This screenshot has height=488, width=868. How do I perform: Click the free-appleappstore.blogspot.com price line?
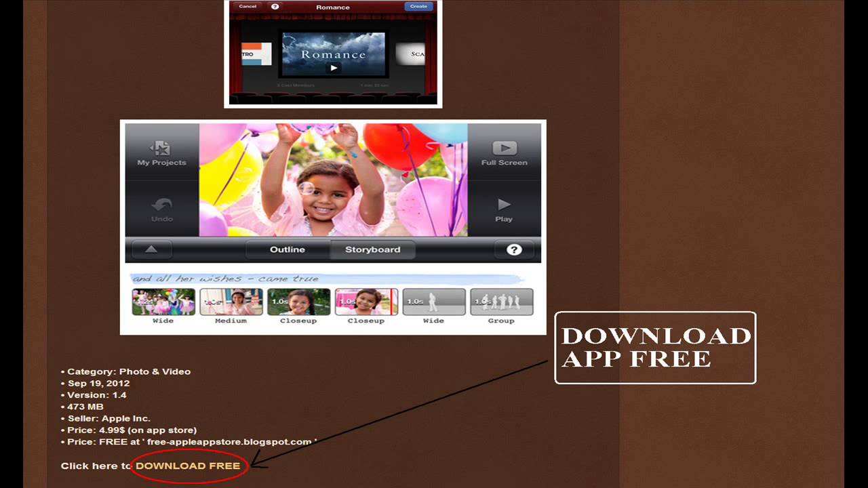pos(189,442)
